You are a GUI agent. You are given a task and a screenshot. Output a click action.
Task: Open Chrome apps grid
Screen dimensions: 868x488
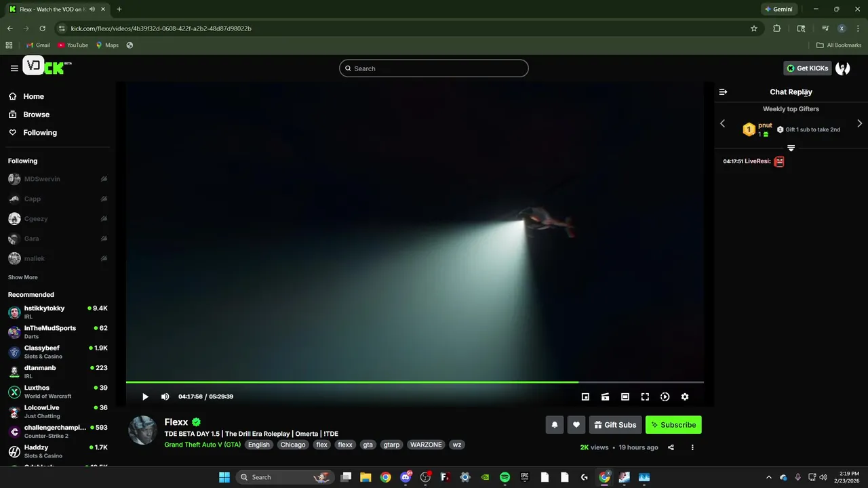click(x=9, y=45)
